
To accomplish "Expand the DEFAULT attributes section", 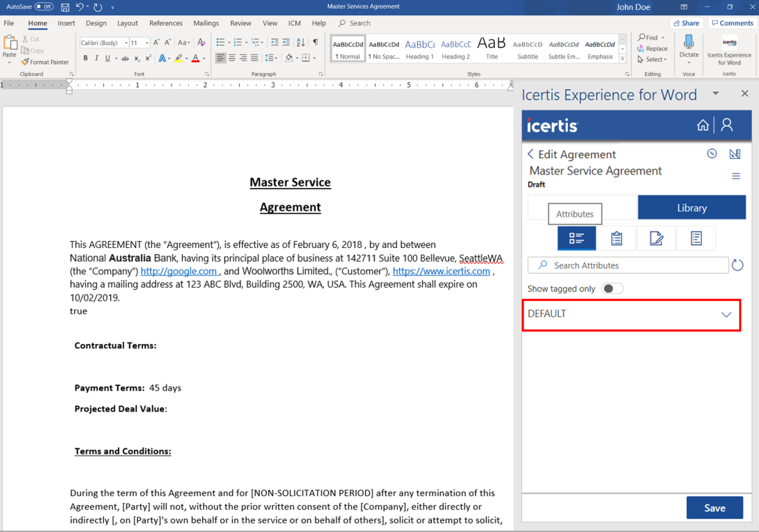I will 726,315.
